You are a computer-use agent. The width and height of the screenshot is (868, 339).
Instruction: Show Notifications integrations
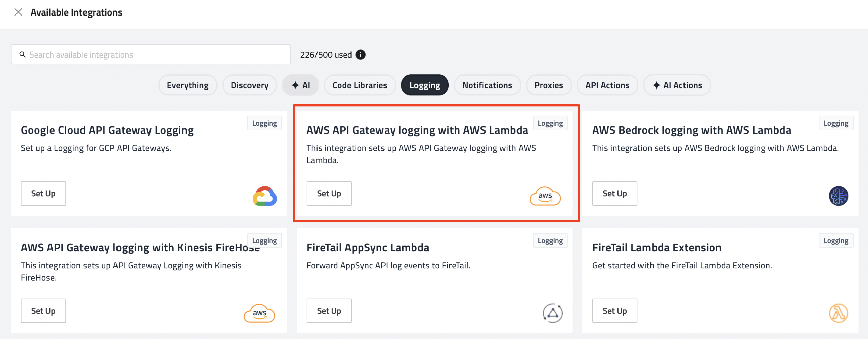[x=487, y=85]
